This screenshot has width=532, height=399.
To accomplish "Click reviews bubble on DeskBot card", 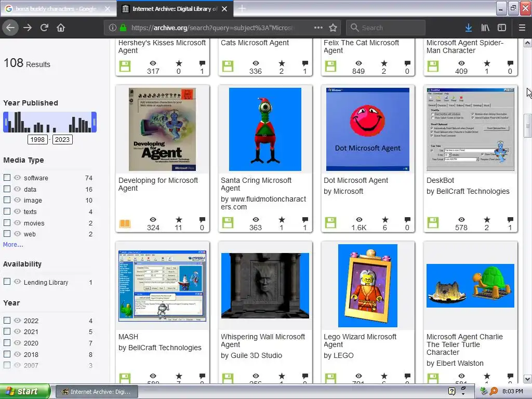I will [x=510, y=220].
